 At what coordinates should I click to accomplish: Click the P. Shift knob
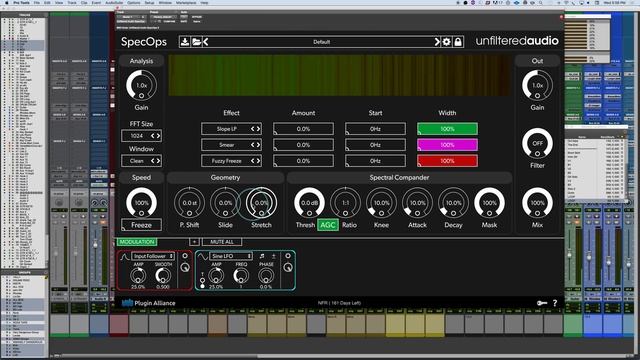(x=189, y=202)
